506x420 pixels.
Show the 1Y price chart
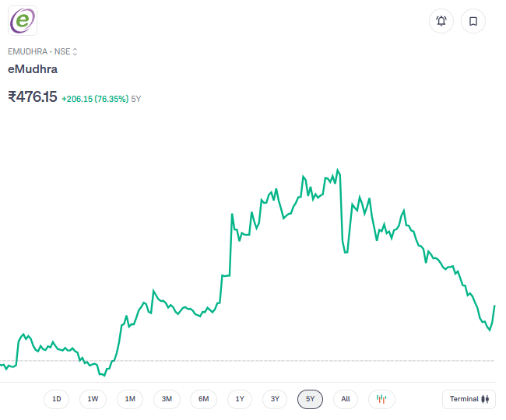pos(240,399)
